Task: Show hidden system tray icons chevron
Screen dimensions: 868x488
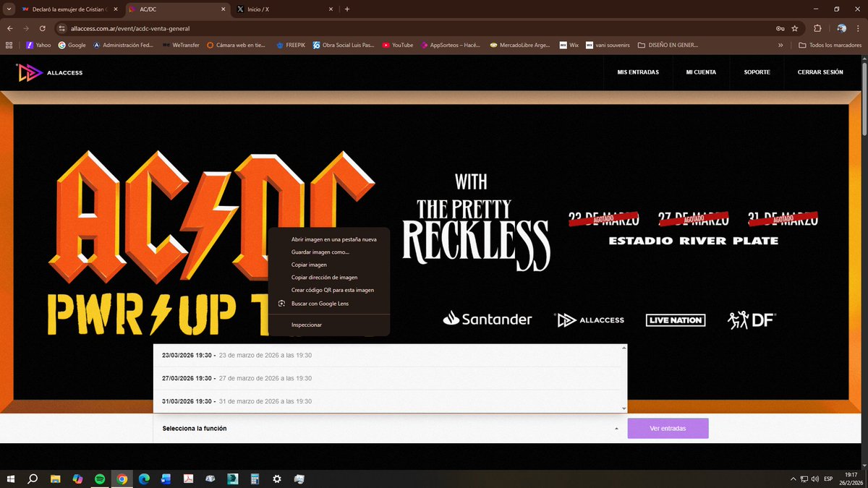Action: (x=793, y=479)
